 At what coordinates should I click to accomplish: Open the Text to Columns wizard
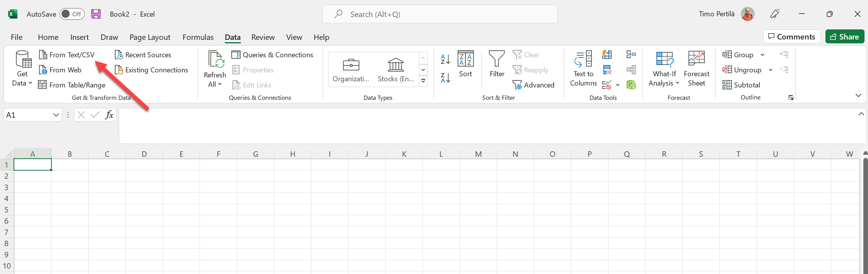[583, 69]
